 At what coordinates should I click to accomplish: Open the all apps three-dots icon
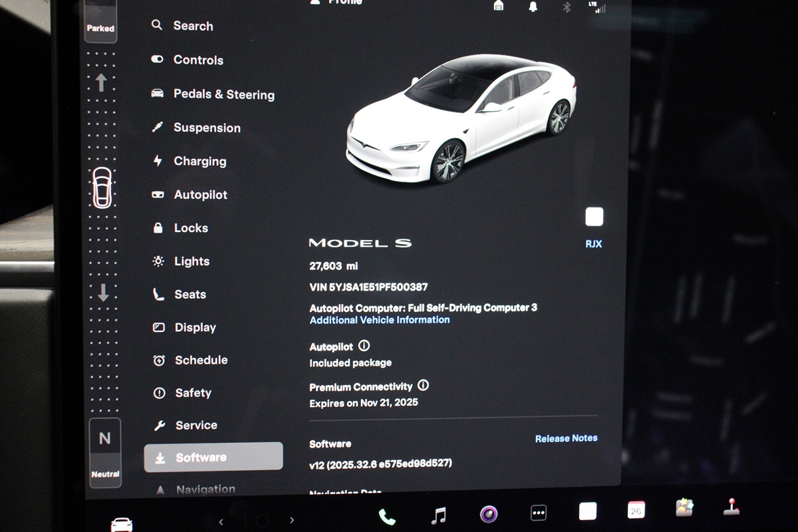coord(539,513)
